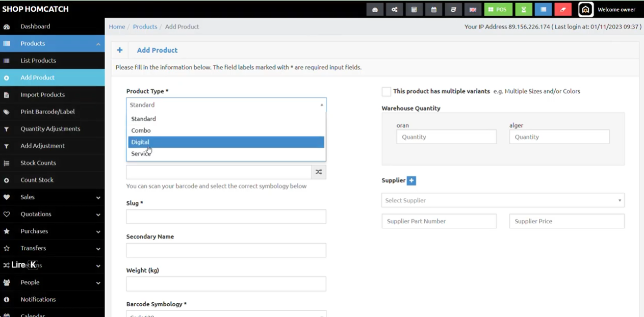Viewport: 644px width, 317px height.
Task: Click the random code shuffle button
Action: pyautogui.click(x=319, y=172)
